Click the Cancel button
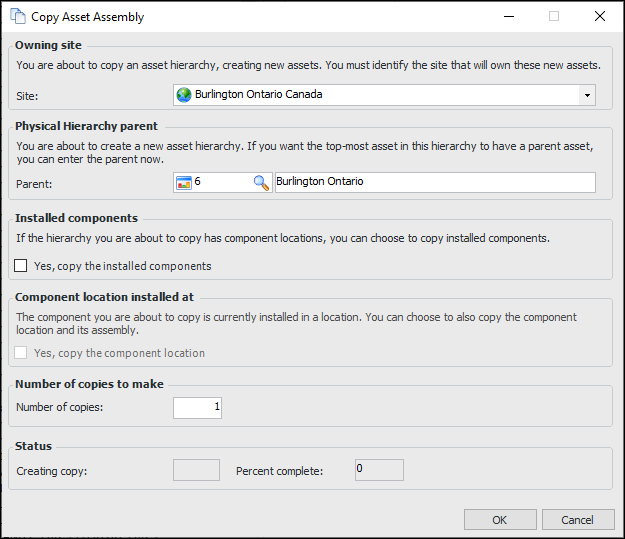The image size is (625, 539). tap(577, 519)
